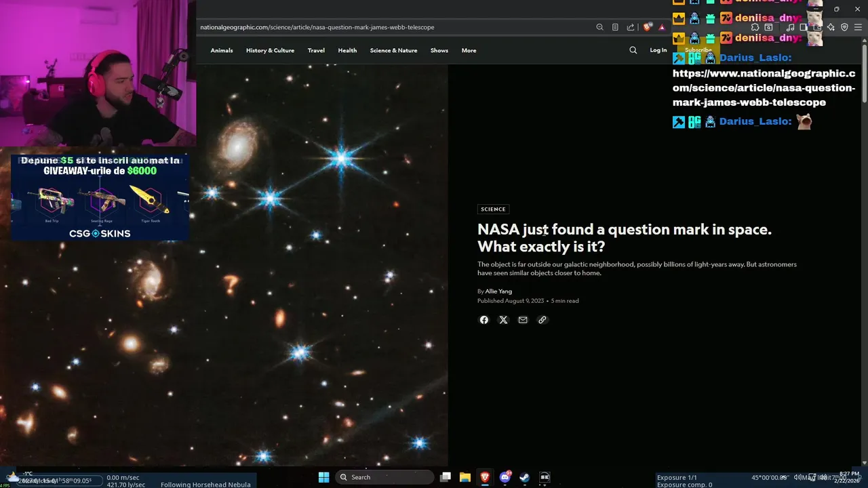Open author Allie Yang's page
Screen dimensions: 868x488
pyautogui.click(x=498, y=291)
